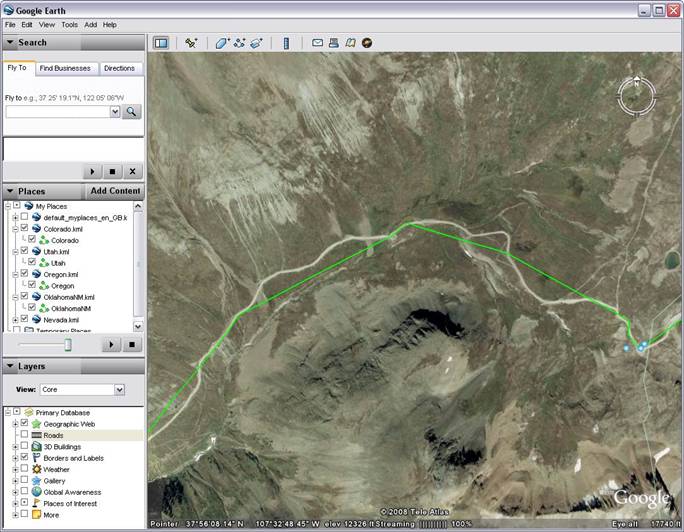The width and height of the screenshot is (684, 532).
Task: Click the Add Image Overlay icon
Action: [256, 43]
